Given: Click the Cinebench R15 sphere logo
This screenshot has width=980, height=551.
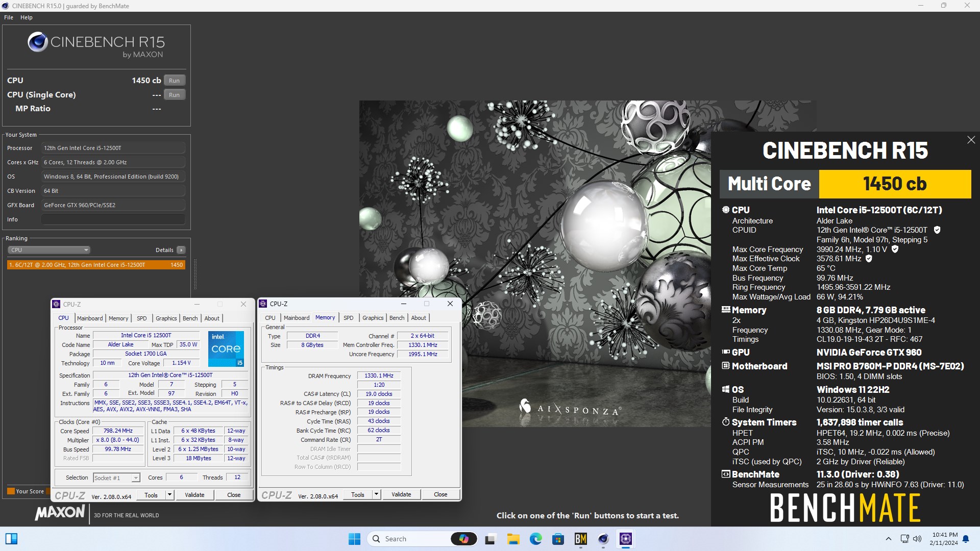Looking at the screenshot, I should tap(38, 42).
